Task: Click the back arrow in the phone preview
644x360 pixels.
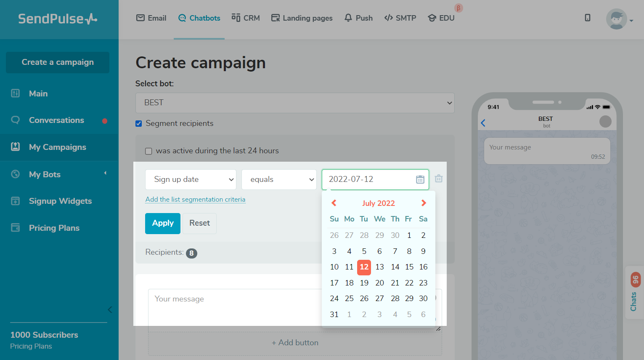Action: pyautogui.click(x=483, y=123)
